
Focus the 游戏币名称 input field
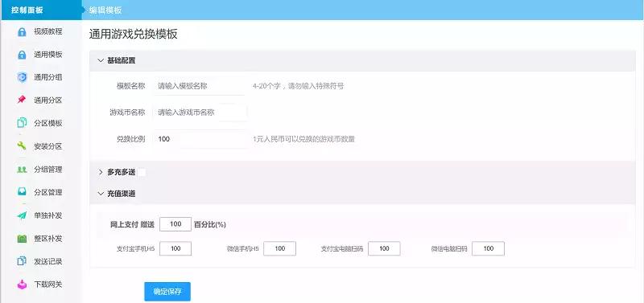pyautogui.click(x=200, y=113)
